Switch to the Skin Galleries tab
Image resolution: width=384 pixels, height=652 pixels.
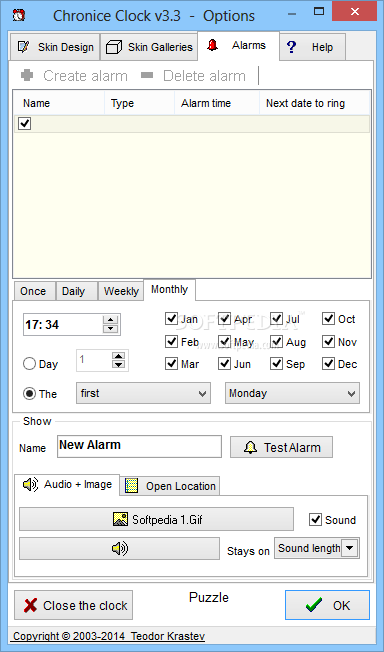tap(149, 47)
